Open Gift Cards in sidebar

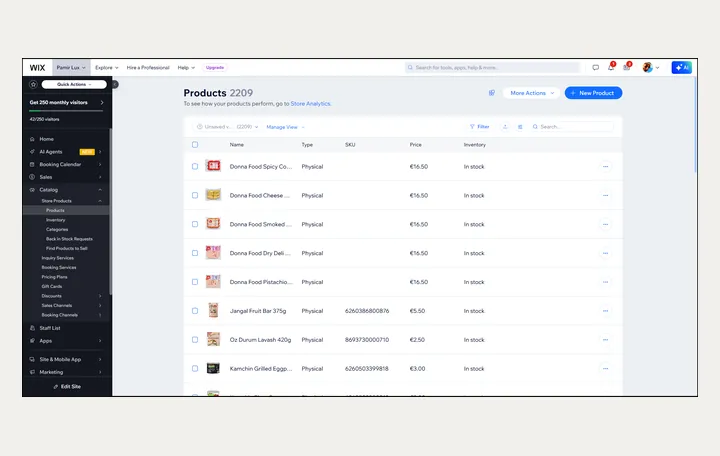[x=51, y=287]
